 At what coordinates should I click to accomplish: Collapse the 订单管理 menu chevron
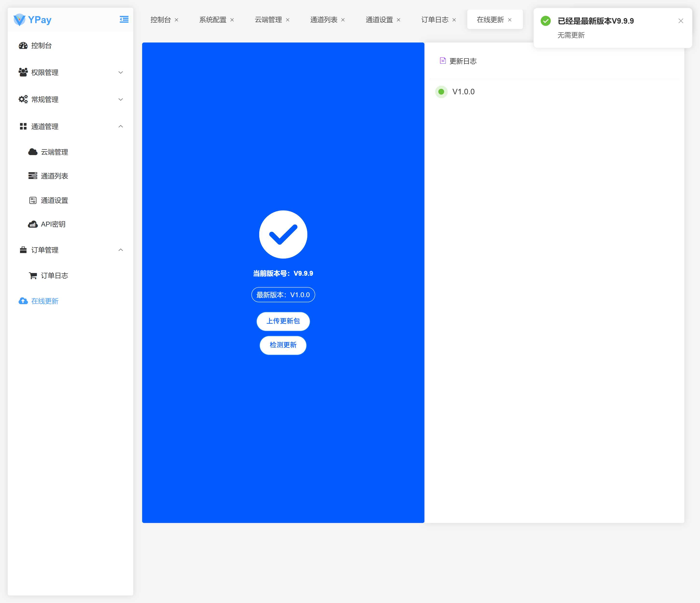121,250
